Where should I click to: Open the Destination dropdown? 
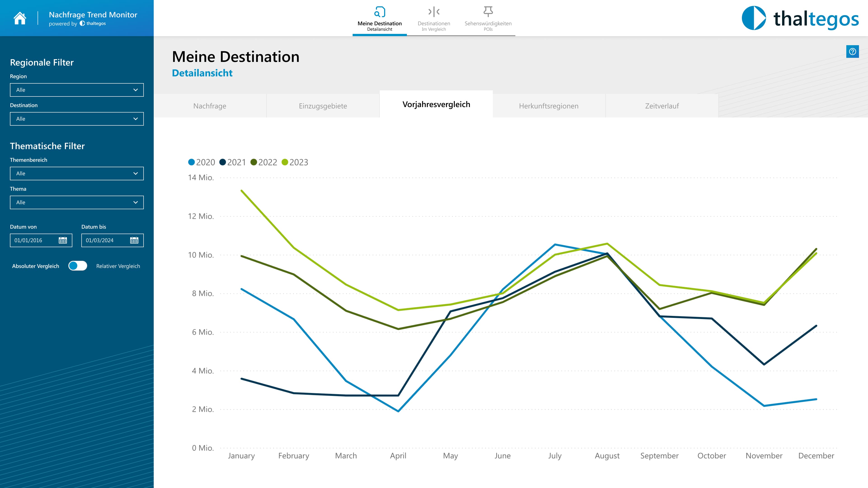[77, 119]
